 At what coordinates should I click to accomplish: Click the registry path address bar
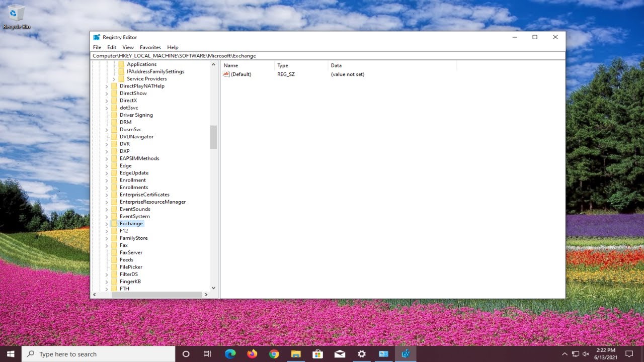pos(328,56)
